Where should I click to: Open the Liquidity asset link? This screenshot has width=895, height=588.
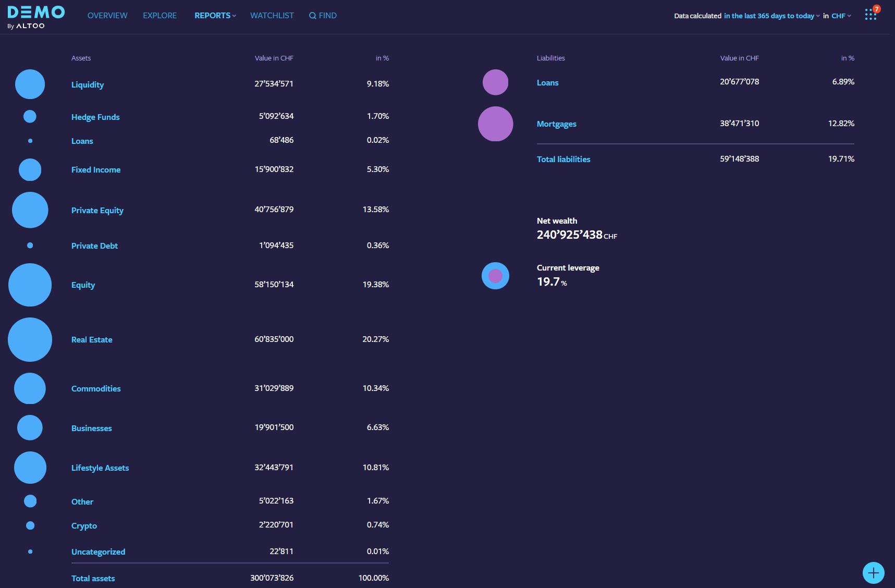(88, 84)
